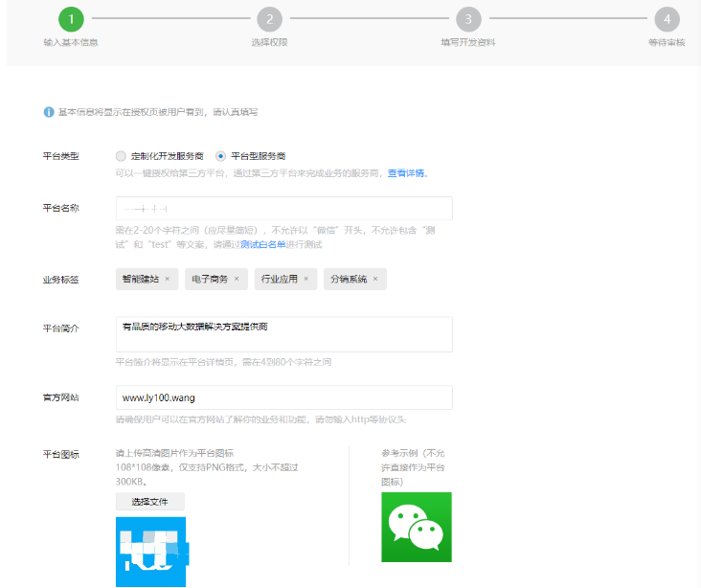The width and height of the screenshot is (701, 588).
Task: Remove the 电子商务 tag
Action: [237, 280]
